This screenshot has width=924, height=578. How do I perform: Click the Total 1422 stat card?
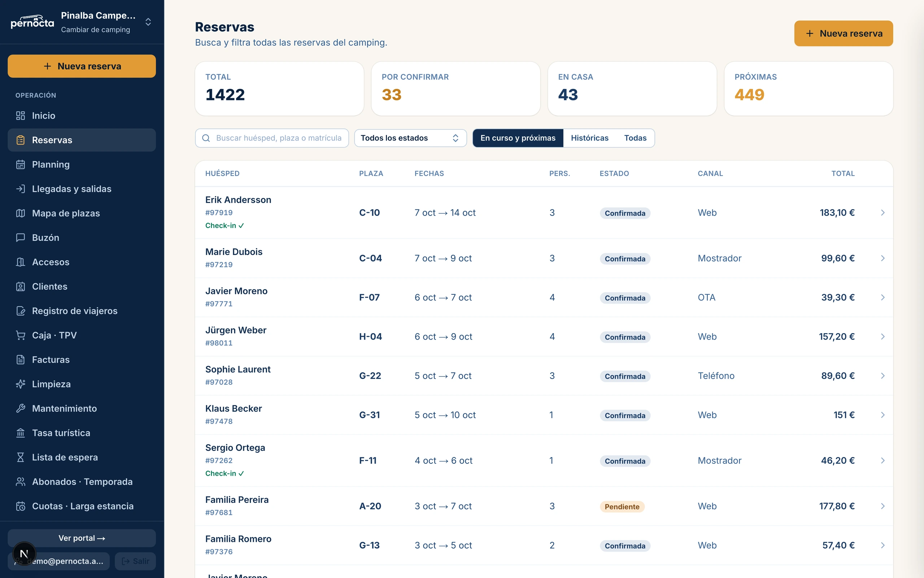(279, 89)
